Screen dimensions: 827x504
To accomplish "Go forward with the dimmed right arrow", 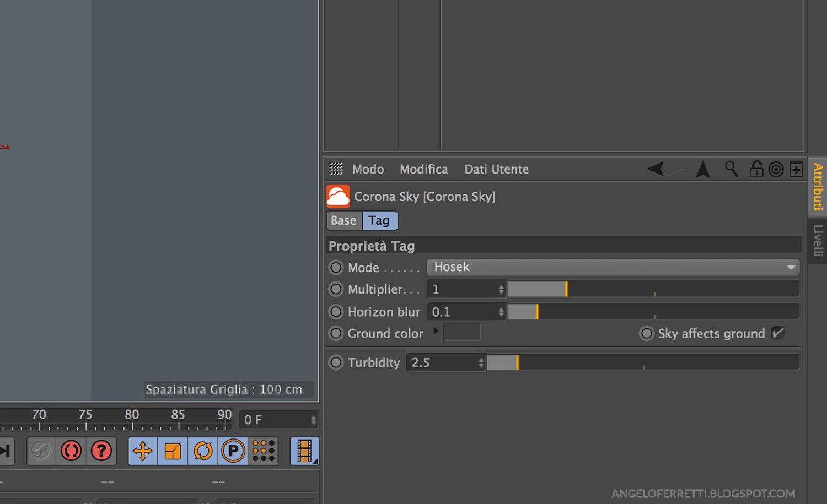I will (x=675, y=170).
